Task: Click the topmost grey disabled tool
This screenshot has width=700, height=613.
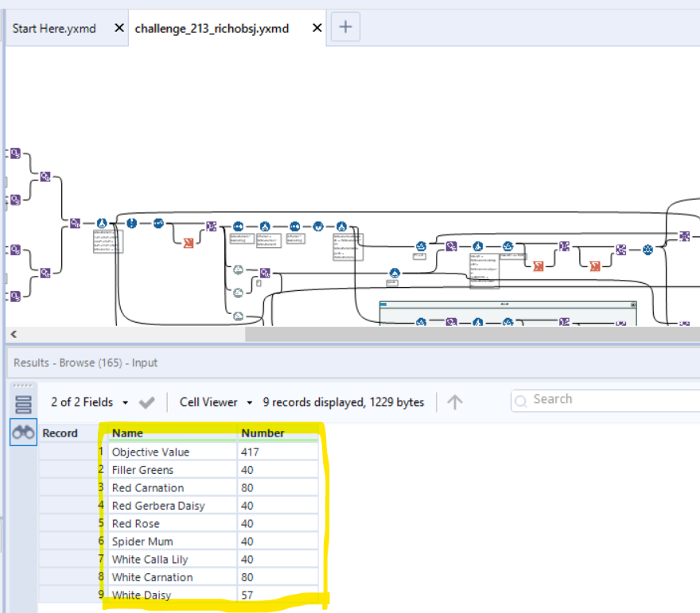Action: tap(239, 270)
